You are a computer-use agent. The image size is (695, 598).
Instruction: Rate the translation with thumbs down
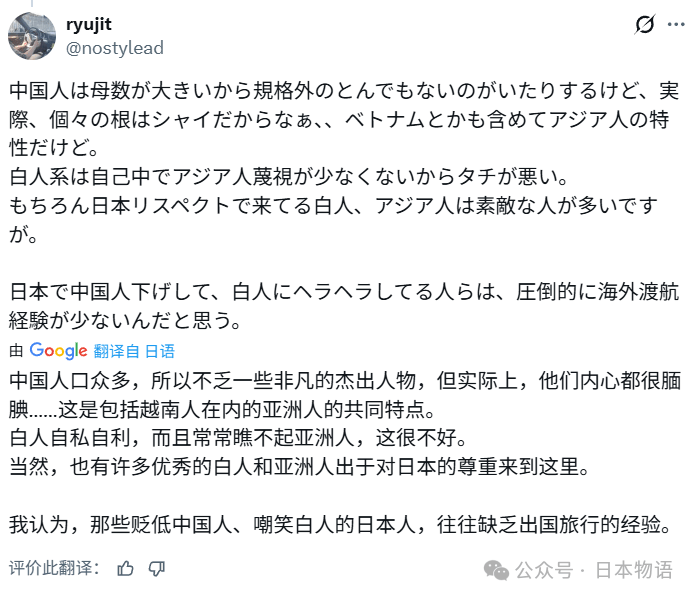[x=157, y=568]
